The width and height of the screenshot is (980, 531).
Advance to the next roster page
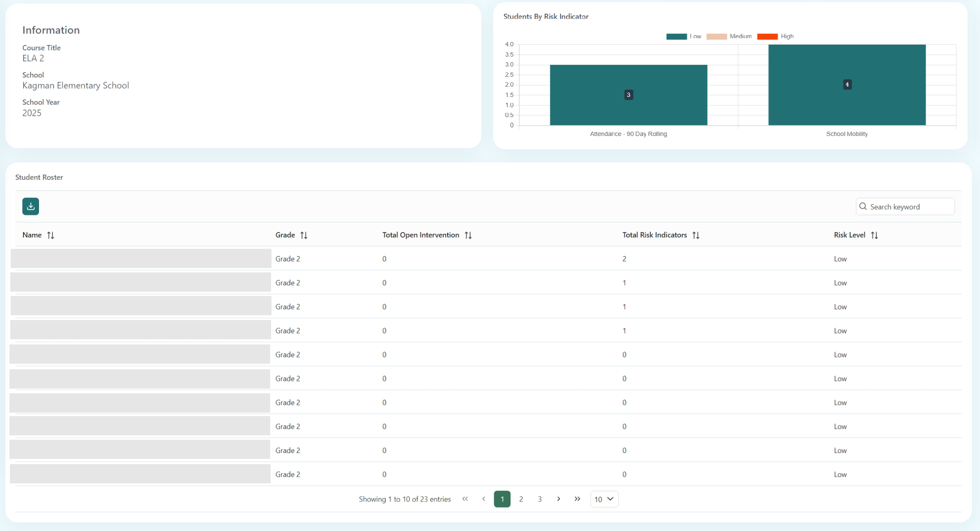558,499
